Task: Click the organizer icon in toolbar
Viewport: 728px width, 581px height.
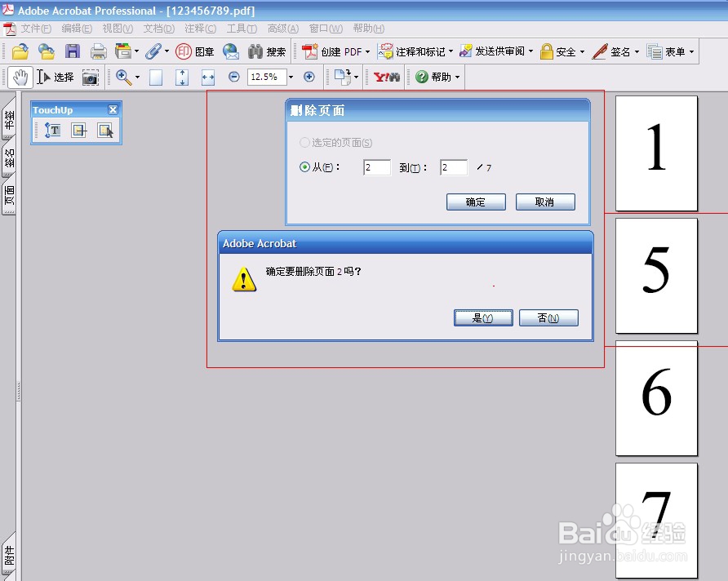Action: (123, 51)
